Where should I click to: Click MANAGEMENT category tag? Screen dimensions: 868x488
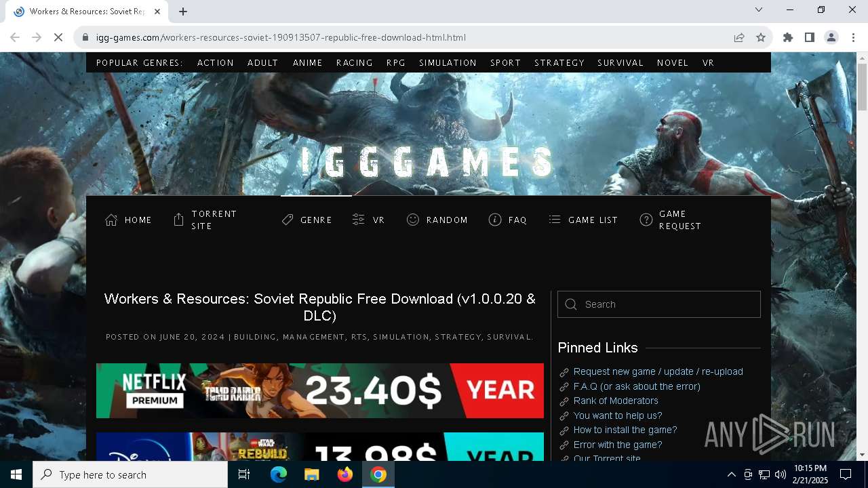click(x=313, y=337)
